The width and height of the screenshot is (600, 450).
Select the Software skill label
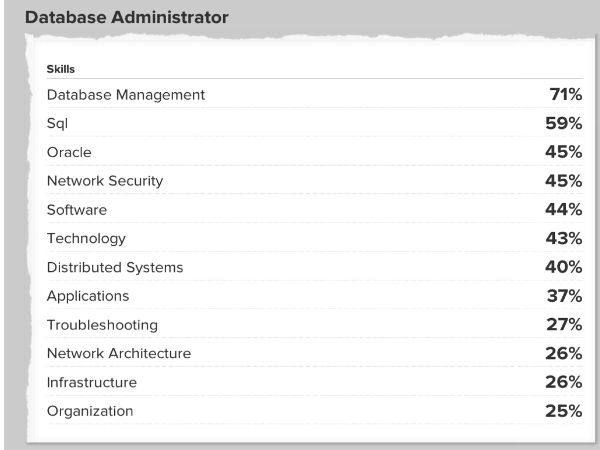tap(76, 210)
